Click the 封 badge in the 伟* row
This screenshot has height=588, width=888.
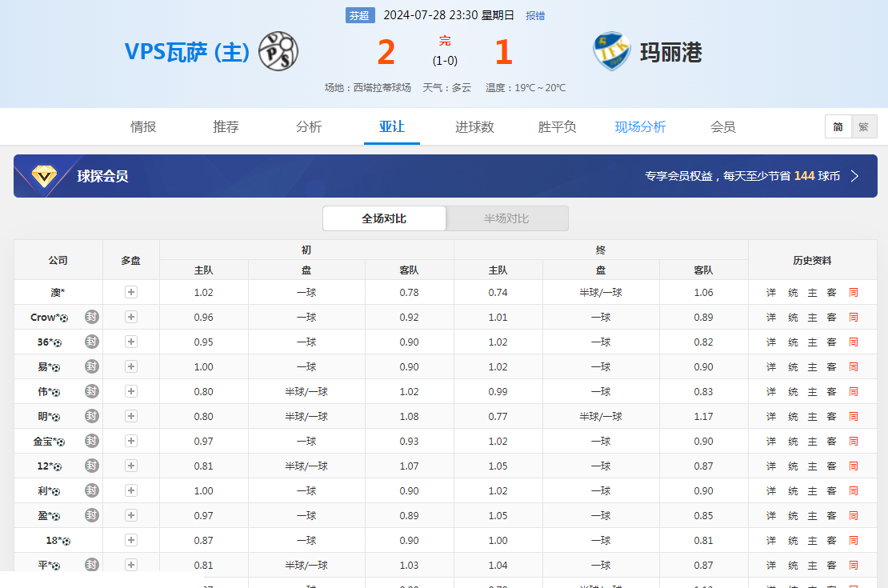92,391
